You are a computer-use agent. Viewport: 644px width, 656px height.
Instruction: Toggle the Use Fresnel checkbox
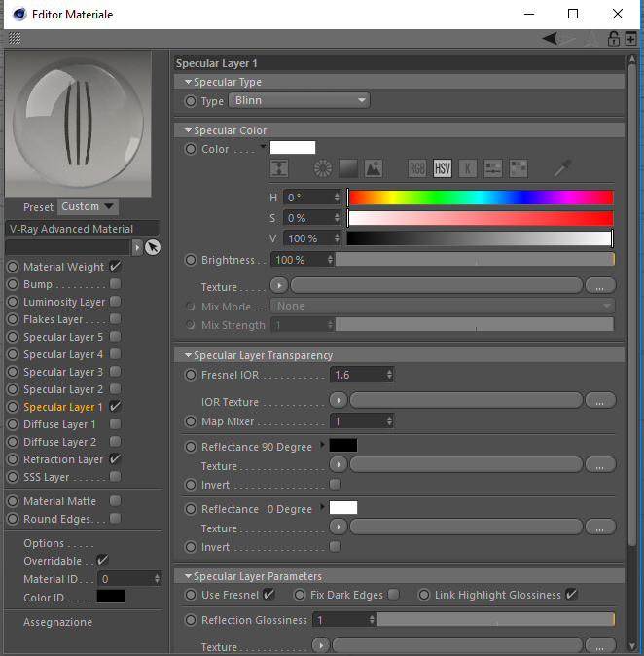pos(268,594)
